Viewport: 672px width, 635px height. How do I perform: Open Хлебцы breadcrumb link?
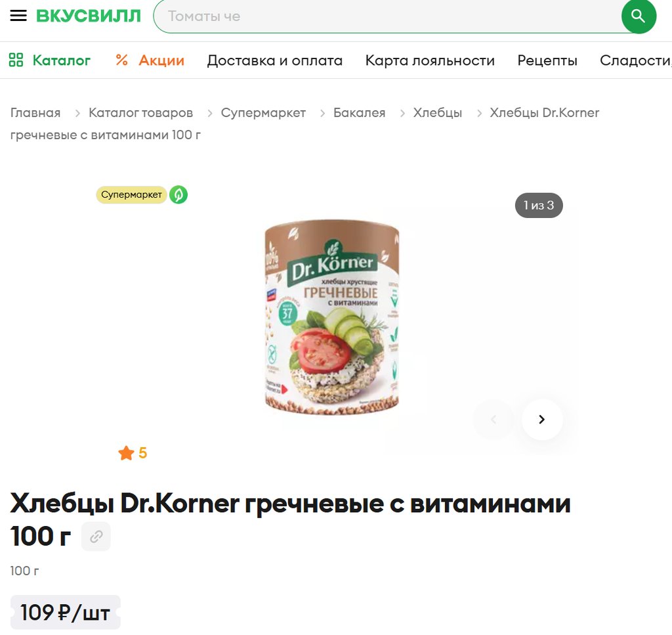point(438,113)
